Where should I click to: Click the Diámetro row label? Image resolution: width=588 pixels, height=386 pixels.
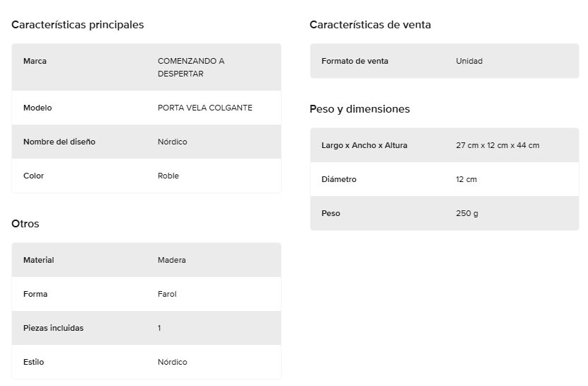click(x=338, y=179)
